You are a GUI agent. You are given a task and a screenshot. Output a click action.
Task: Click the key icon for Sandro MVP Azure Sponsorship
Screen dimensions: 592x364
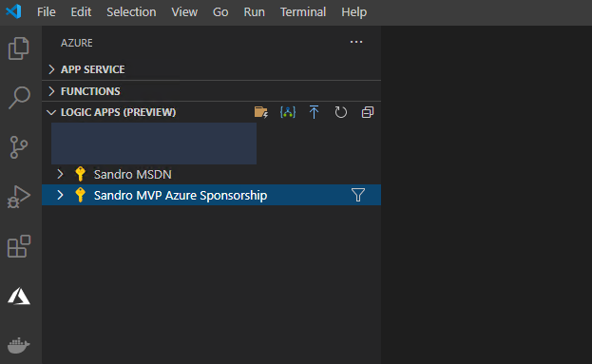[x=80, y=195]
